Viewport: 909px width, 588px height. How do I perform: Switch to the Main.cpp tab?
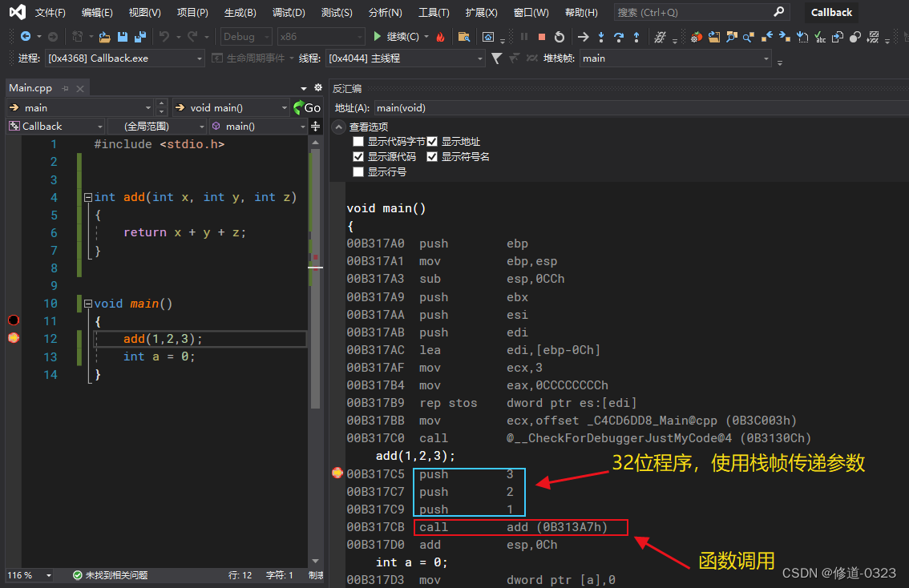pos(30,88)
